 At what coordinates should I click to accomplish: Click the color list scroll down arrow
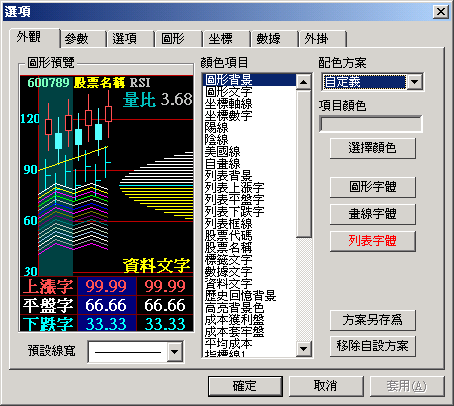(x=303, y=349)
